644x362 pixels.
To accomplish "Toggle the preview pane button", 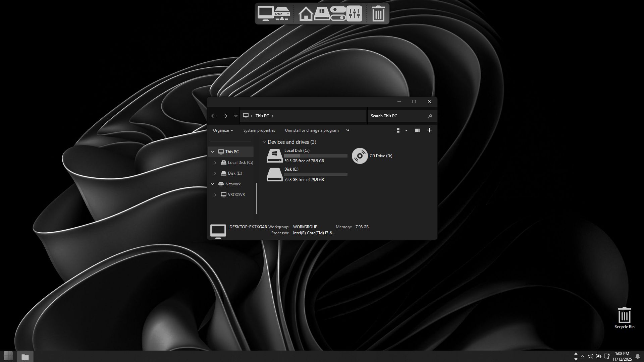I will click(417, 130).
